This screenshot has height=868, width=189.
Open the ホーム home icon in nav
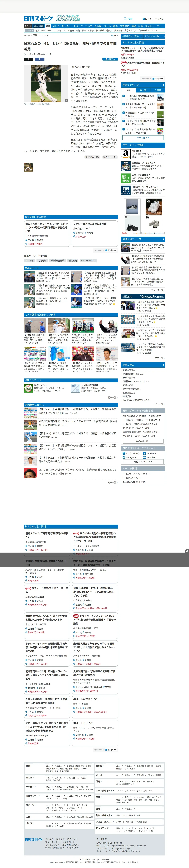pyautogui.click(x=28, y=26)
